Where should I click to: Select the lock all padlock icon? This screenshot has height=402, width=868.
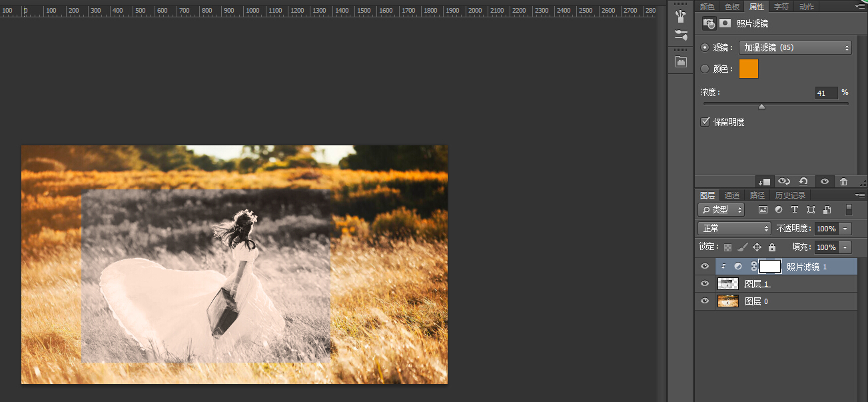click(772, 247)
